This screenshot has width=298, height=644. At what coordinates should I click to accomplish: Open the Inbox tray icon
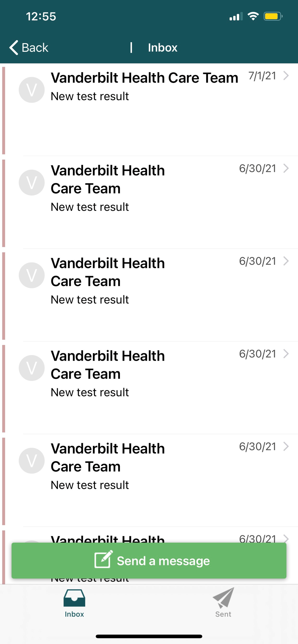(74, 598)
